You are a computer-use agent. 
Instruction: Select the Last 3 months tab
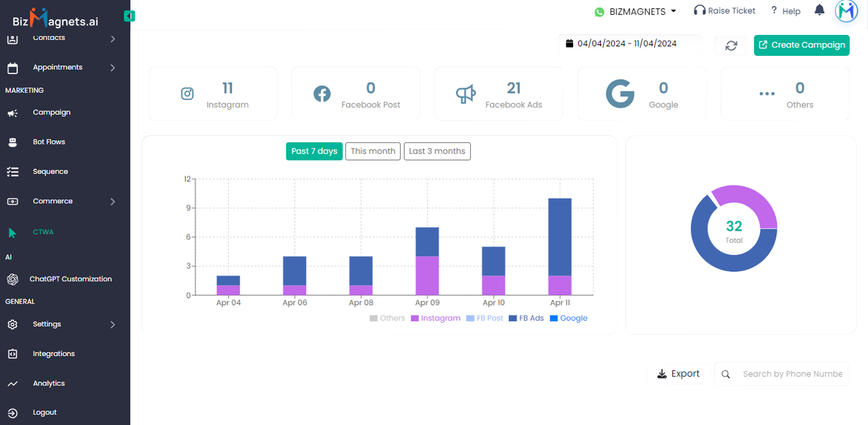pos(437,151)
